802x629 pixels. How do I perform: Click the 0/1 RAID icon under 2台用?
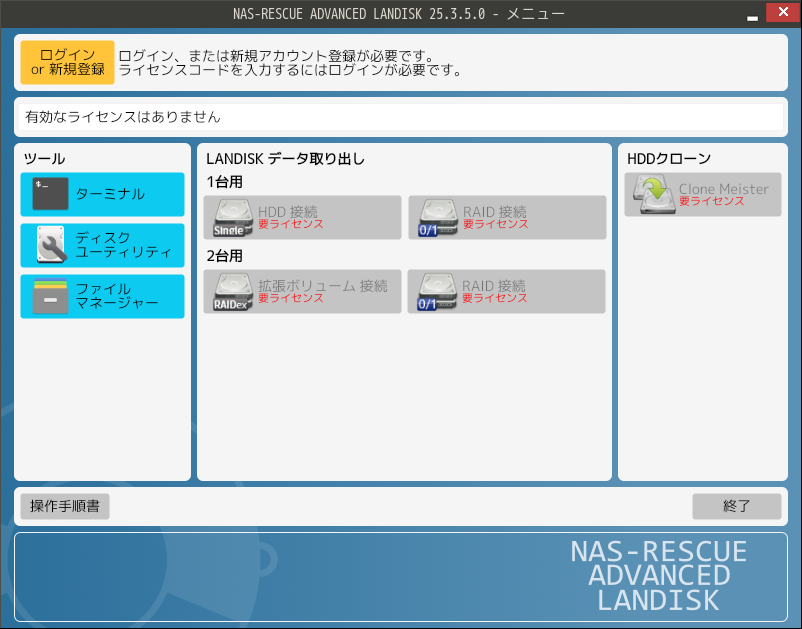[x=436, y=292]
